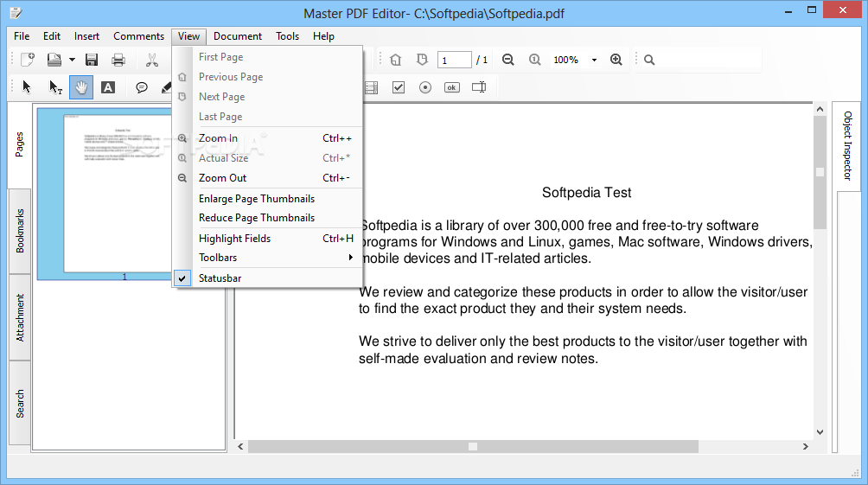Screen dimensions: 868x485
Task: Switch to the Pages side tab
Action: tap(19, 144)
